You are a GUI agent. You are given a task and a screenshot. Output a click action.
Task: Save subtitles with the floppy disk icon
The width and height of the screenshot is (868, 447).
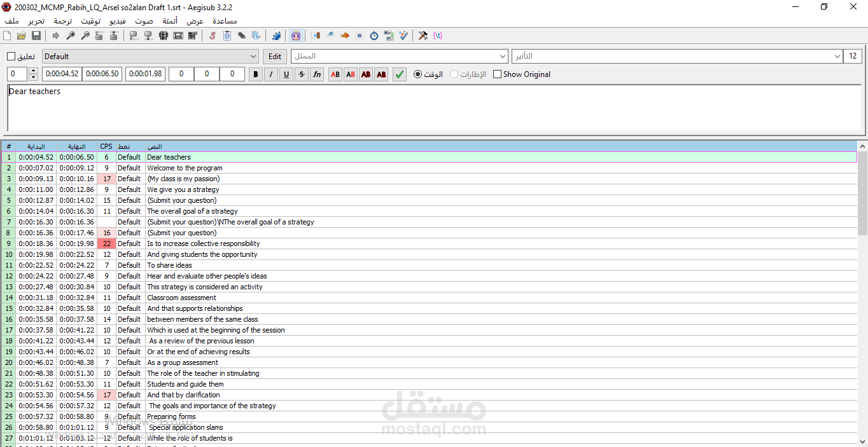pos(36,36)
